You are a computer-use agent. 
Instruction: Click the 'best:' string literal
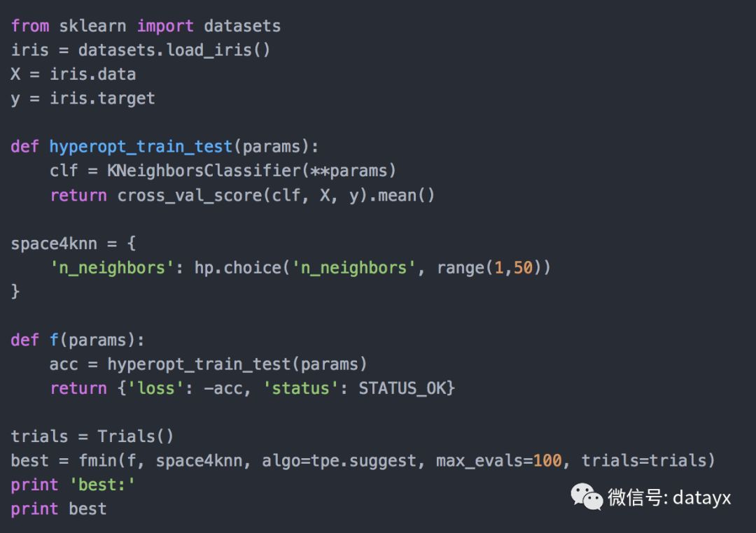click(101, 484)
